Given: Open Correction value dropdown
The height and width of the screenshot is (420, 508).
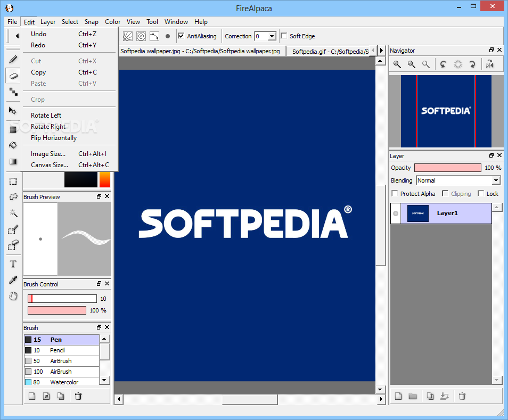Looking at the screenshot, I should coord(272,36).
